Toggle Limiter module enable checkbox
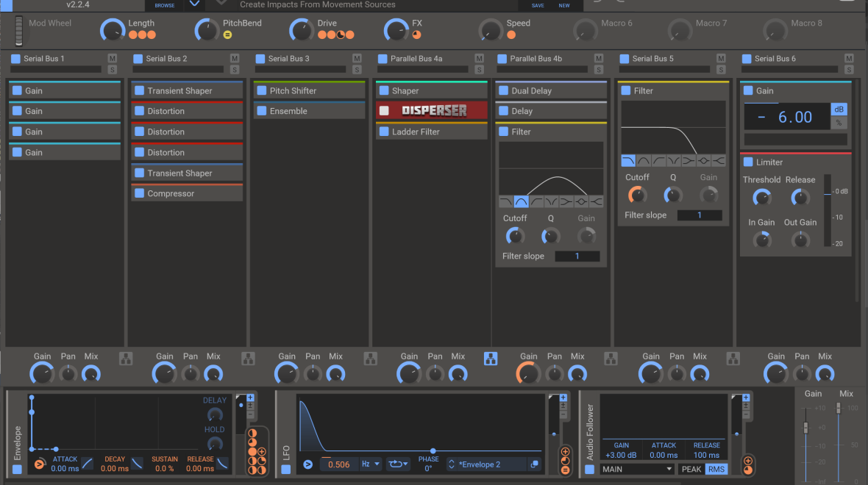 pos(748,162)
